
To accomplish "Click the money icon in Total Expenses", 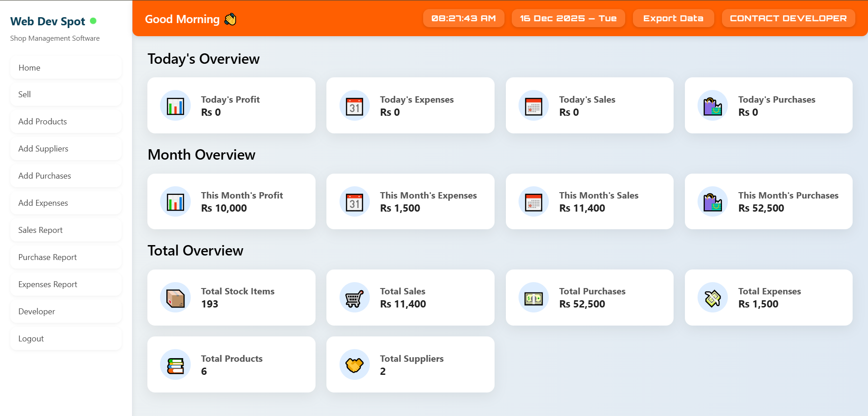I will tap(712, 298).
